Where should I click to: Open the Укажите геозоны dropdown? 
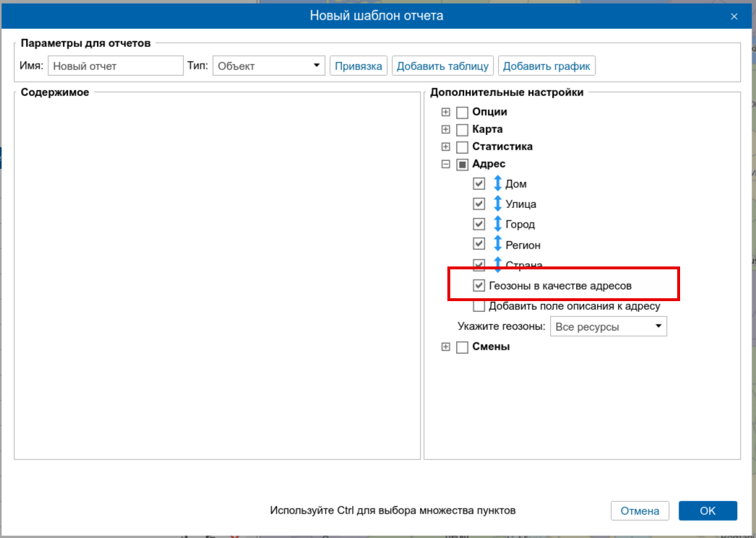(x=609, y=327)
